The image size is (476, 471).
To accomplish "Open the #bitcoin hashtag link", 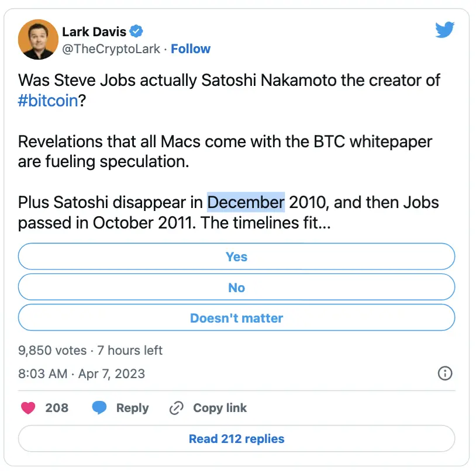I will pos(48,101).
